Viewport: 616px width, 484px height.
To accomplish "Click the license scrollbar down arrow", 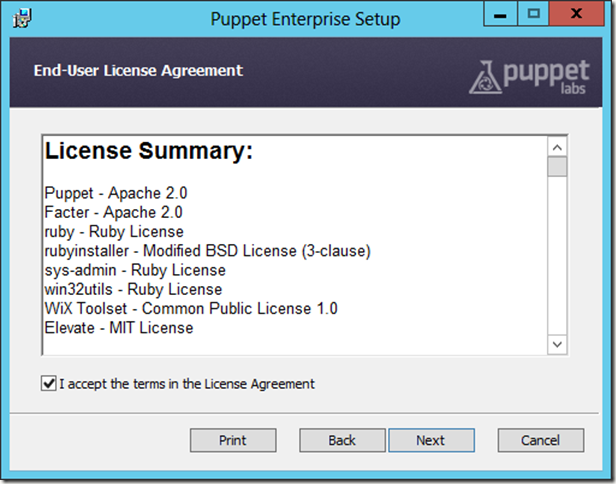I will 557,344.
